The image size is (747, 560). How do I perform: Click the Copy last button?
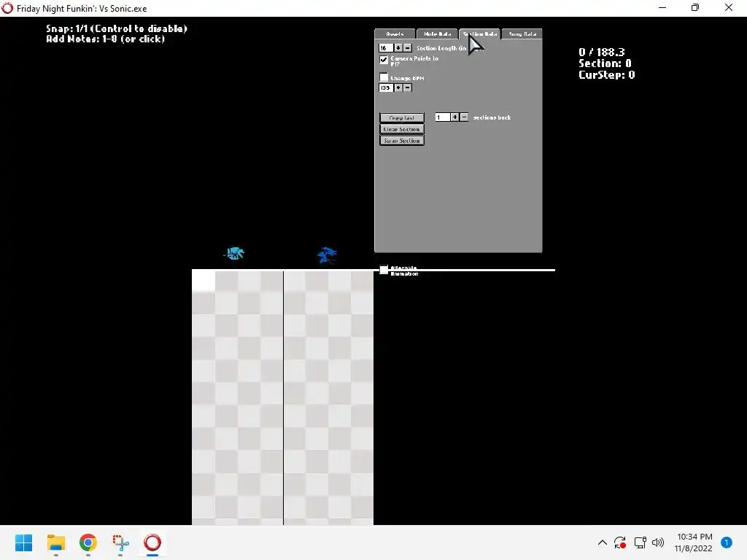[x=402, y=117]
